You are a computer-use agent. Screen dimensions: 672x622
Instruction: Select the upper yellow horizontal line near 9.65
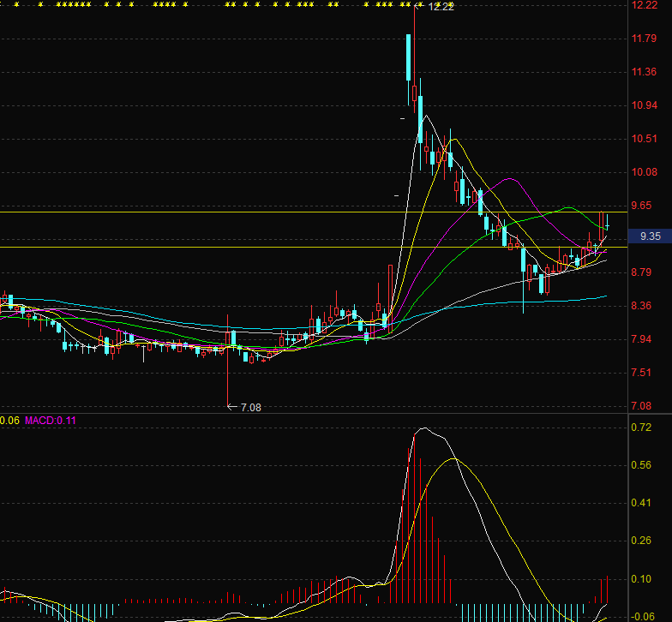(314, 212)
